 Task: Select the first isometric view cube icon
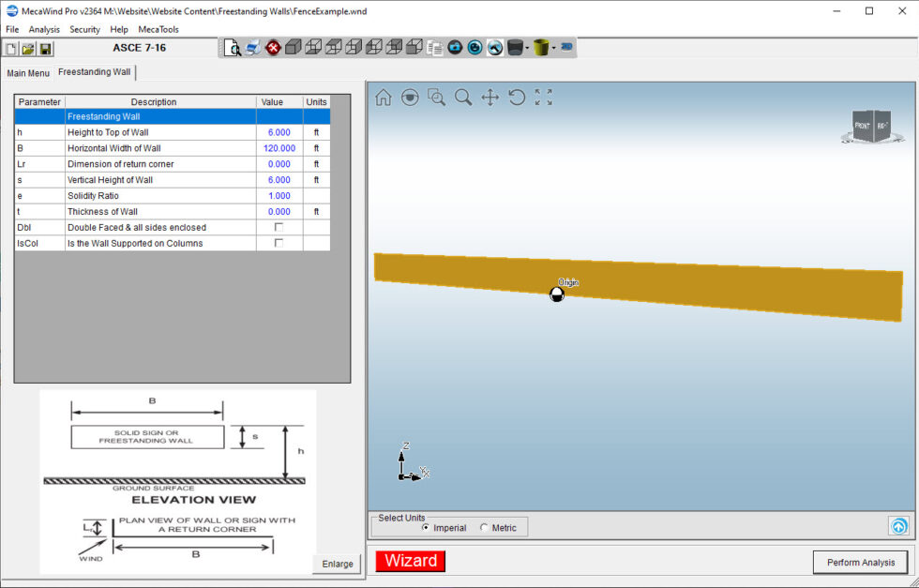click(293, 47)
